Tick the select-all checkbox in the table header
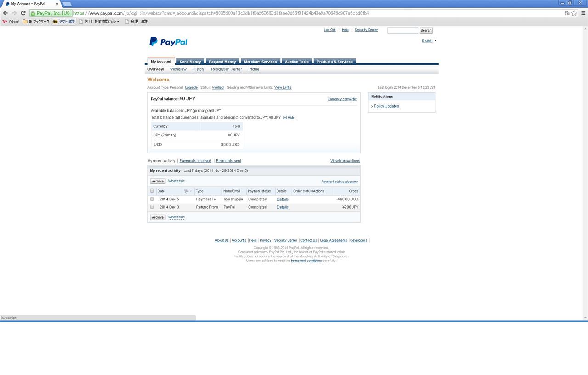The width and height of the screenshot is (588, 375). 152,191
